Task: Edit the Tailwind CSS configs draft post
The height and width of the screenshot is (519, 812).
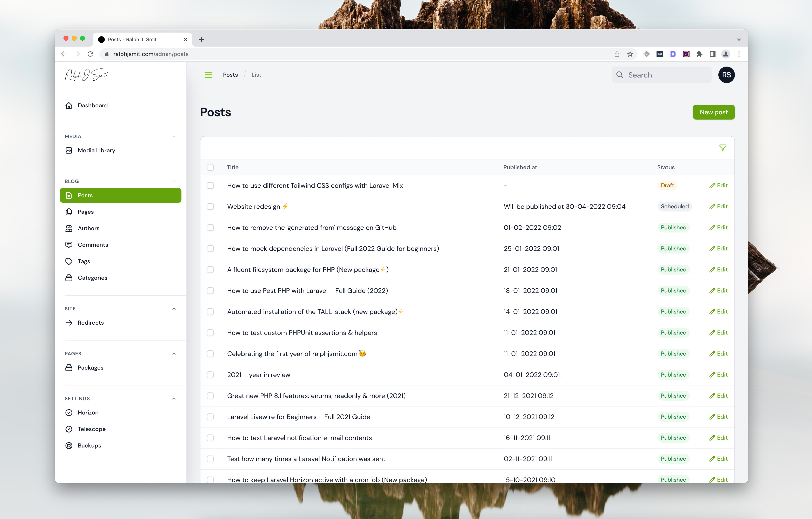Action: tap(718, 186)
